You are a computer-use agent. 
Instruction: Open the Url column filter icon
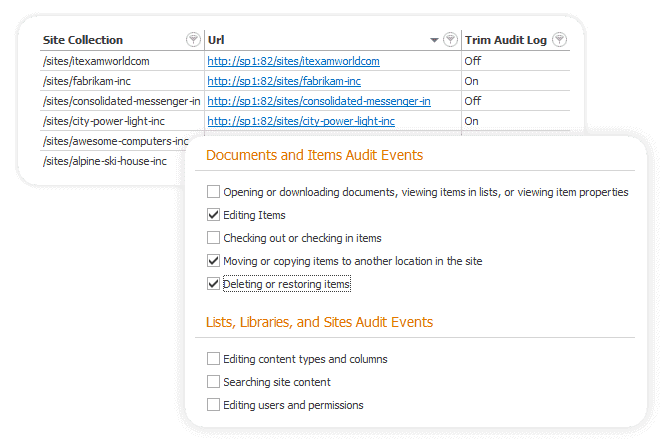[x=450, y=40]
